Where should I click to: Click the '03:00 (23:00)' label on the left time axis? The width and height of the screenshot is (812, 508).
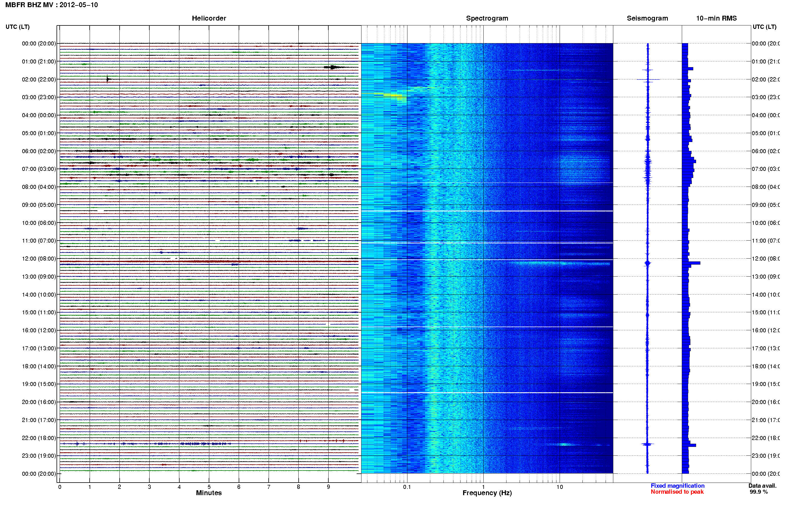tap(39, 97)
